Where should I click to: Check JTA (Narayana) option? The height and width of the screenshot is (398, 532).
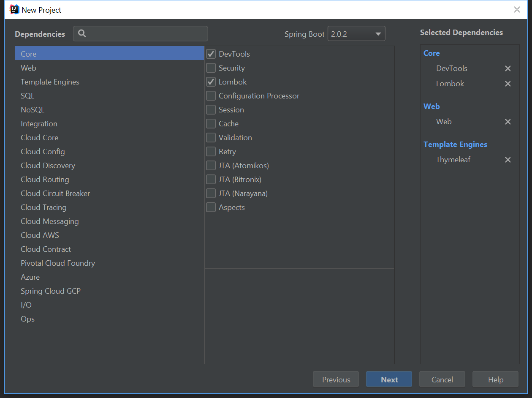[x=211, y=194]
